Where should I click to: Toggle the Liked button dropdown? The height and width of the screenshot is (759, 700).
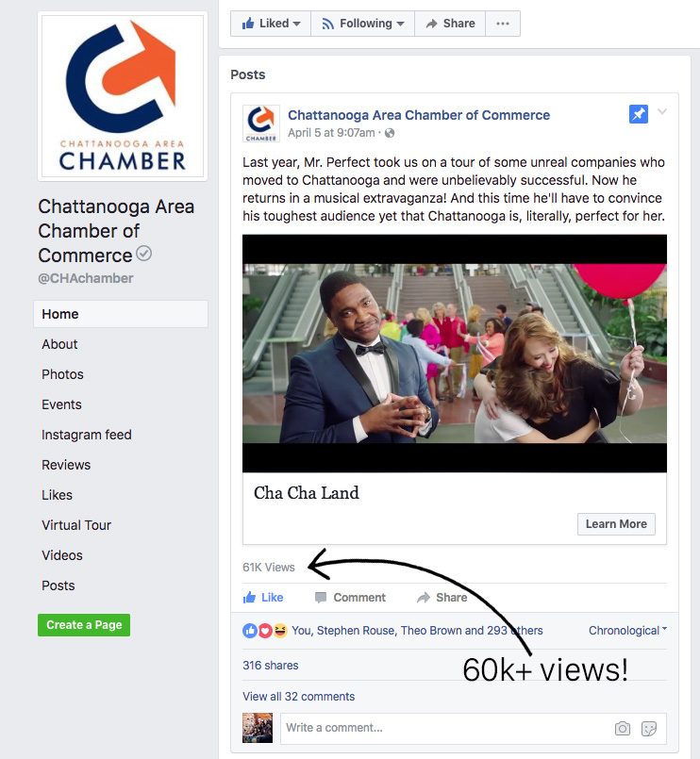click(271, 24)
